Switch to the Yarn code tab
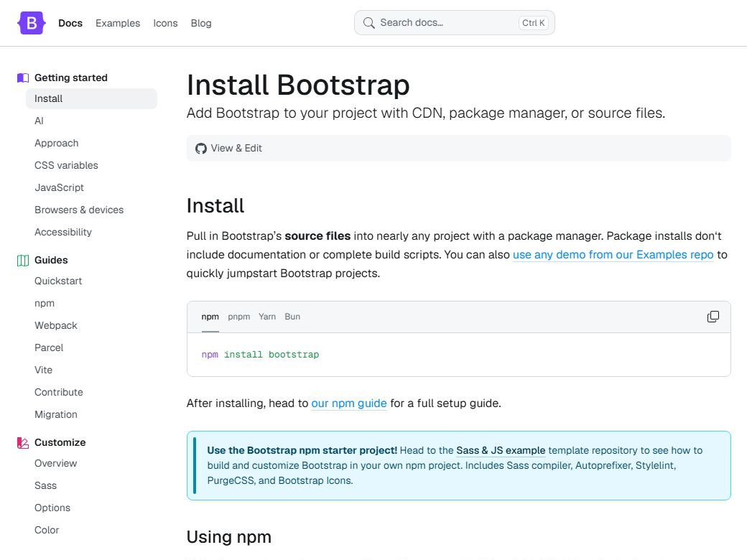The width and height of the screenshot is (747, 560). [267, 317]
